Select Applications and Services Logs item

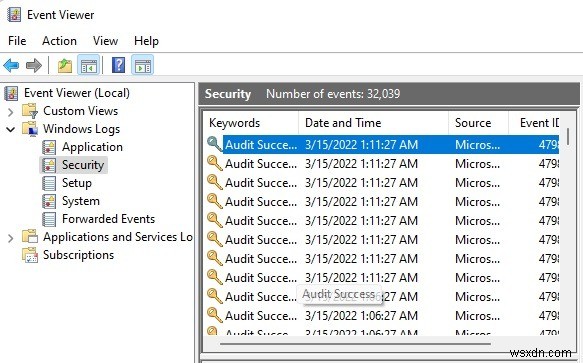(117, 237)
